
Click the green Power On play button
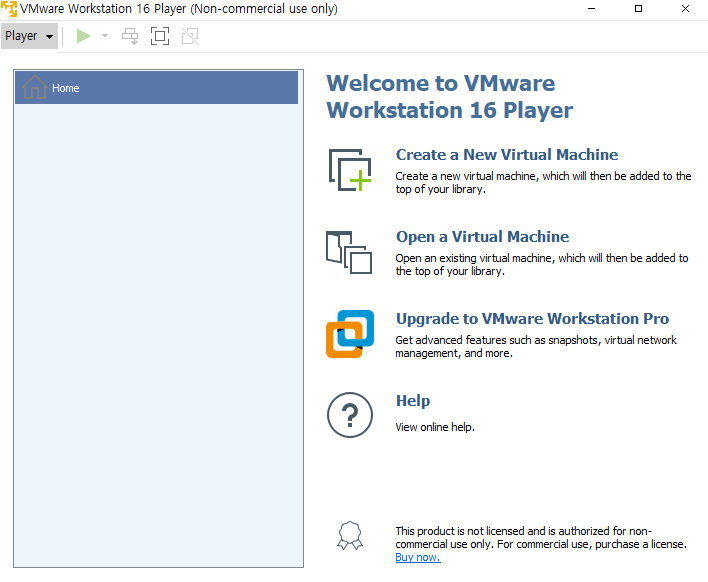(x=84, y=36)
